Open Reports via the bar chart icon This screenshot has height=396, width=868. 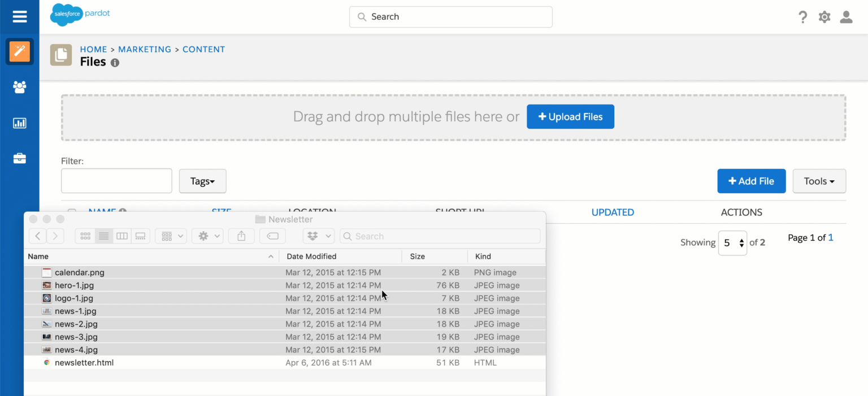click(x=20, y=123)
